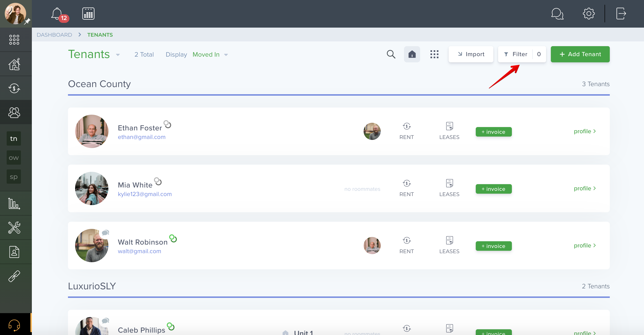The image size is (644, 335).
Task: Open the contact document icon in sidebar
Action: (14, 252)
